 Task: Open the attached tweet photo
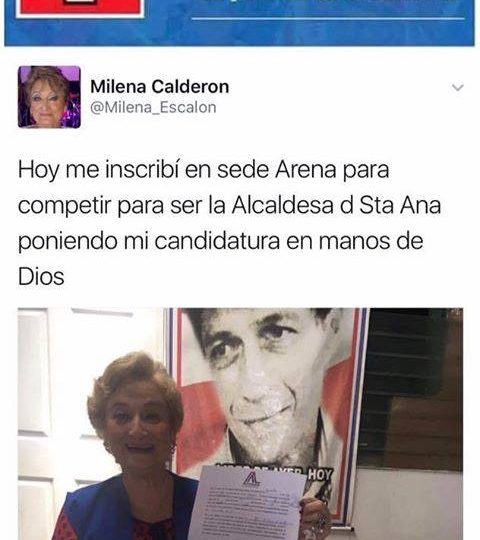point(240,424)
